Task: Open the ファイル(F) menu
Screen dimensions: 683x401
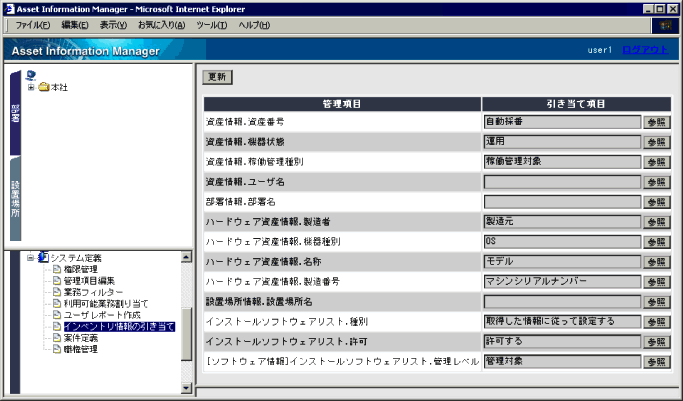Action: point(33,25)
